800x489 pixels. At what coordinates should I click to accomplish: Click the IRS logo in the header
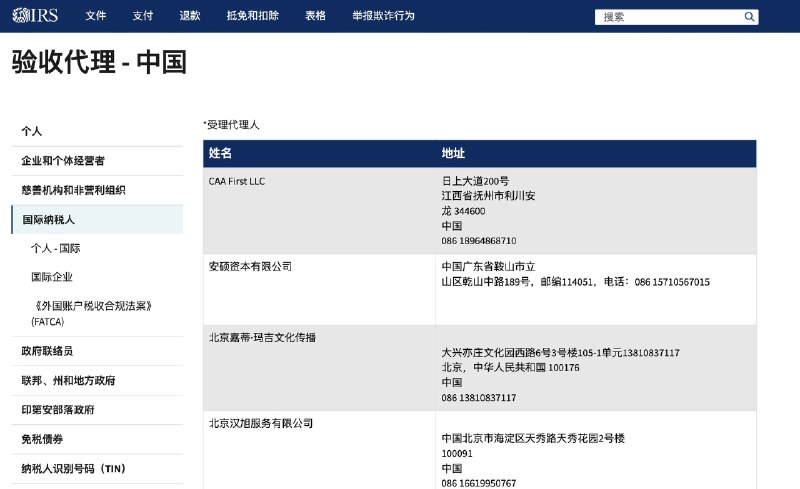coord(35,15)
